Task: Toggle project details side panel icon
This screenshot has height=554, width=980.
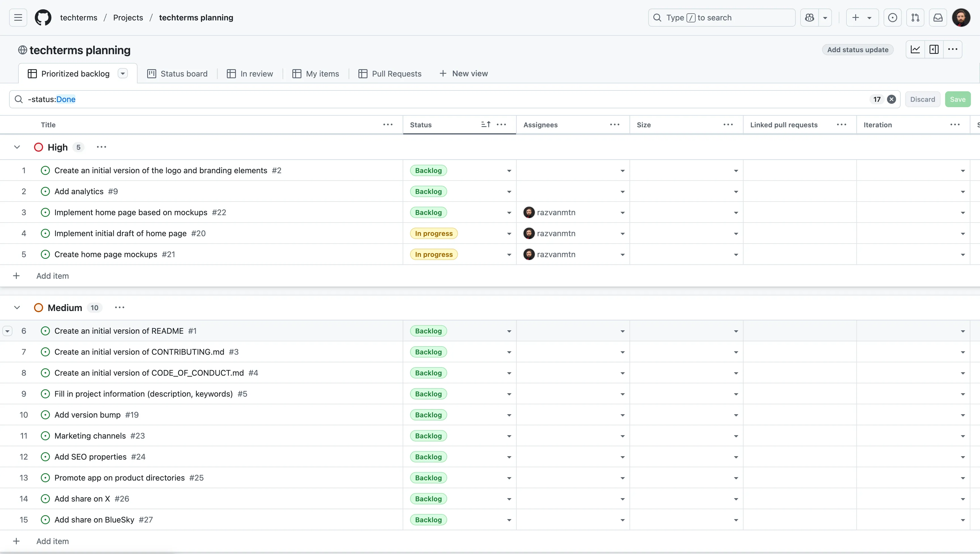Action: coord(934,49)
